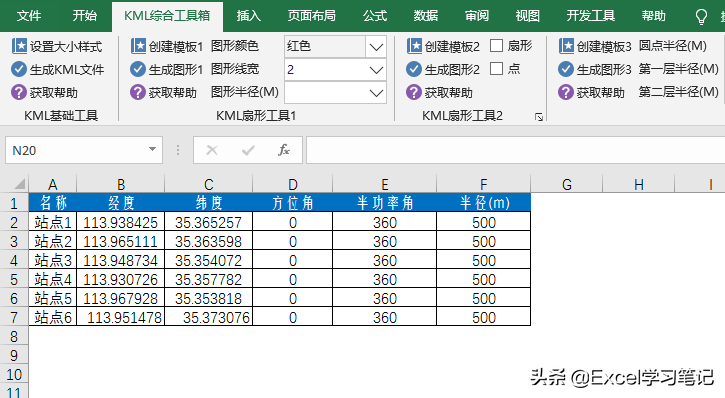Click the formula bar cancel X icon
Viewport: 725px width, 398px height.
pos(212,150)
